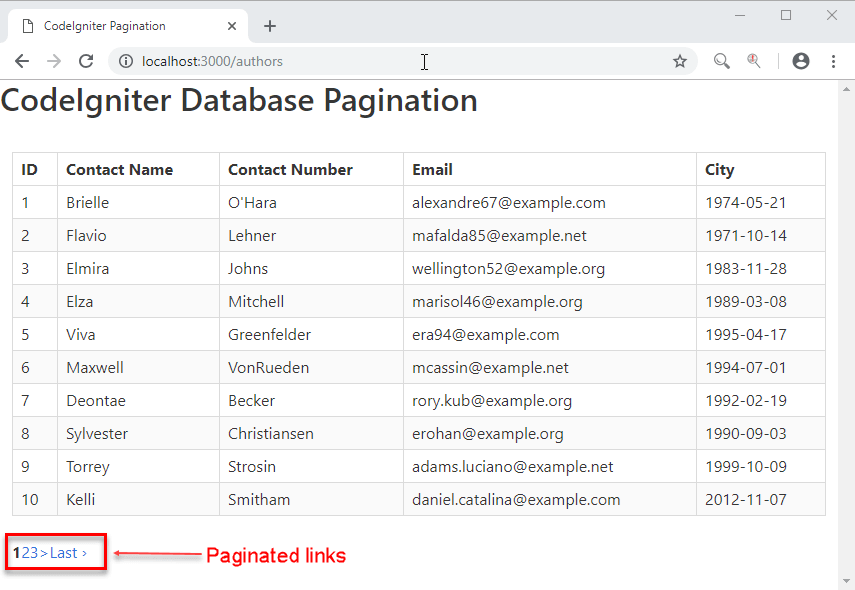
Task: View site information icon in address bar
Action: 126,62
